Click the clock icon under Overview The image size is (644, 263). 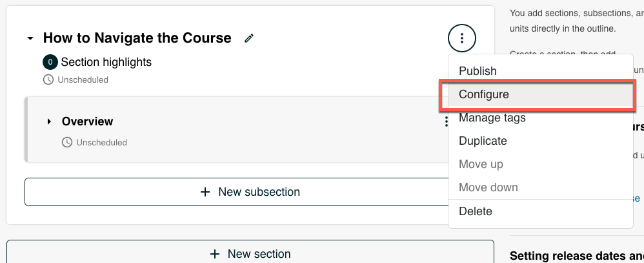click(67, 142)
